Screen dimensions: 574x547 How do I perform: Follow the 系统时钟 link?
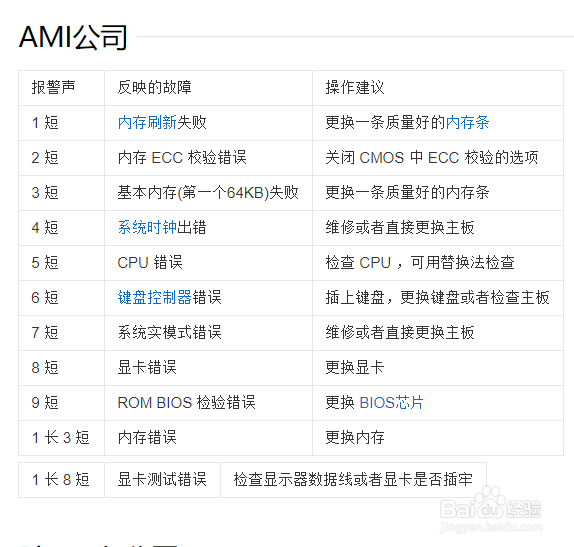coord(147,228)
